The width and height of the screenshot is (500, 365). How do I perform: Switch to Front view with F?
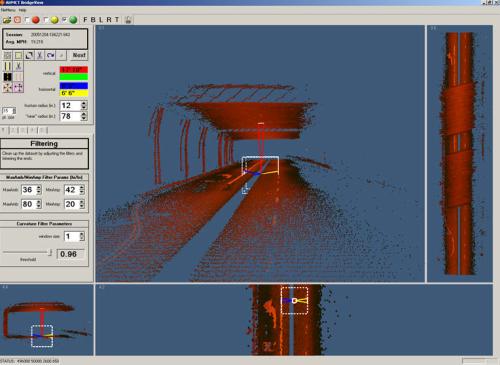click(x=85, y=20)
